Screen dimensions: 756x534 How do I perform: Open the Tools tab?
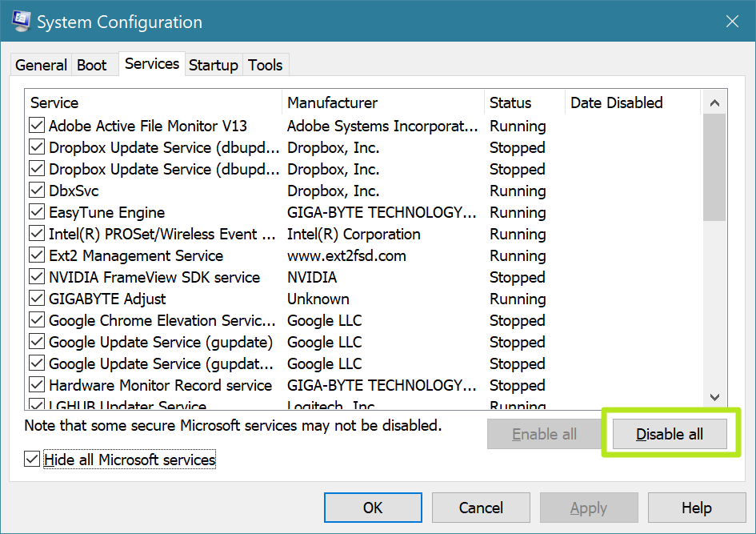coord(265,64)
